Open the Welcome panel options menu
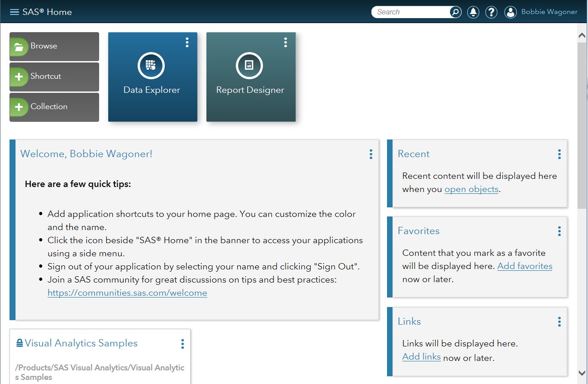The width and height of the screenshot is (588, 384). click(371, 154)
